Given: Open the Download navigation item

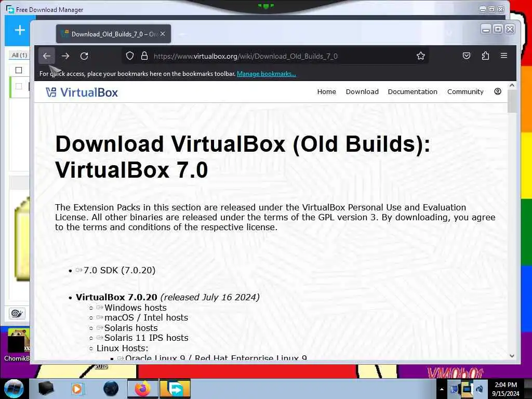Looking at the screenshot, I should click(x=362, y=92).
